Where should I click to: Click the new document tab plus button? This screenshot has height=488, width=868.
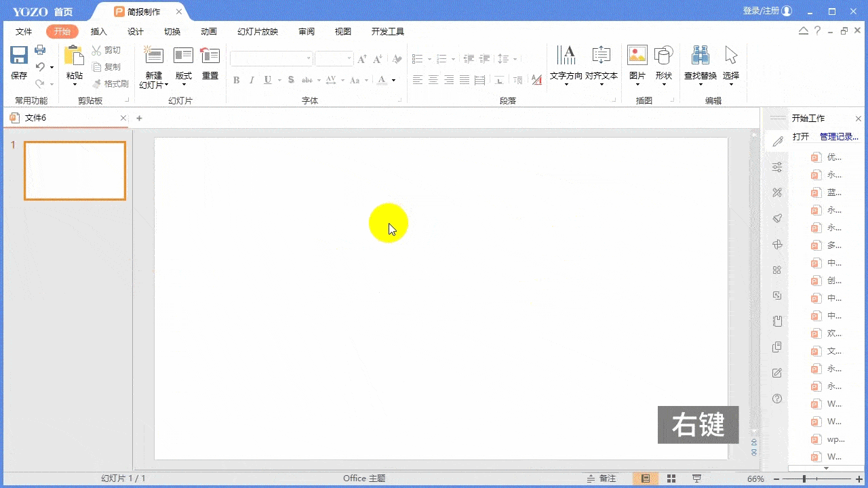(139, 118)
